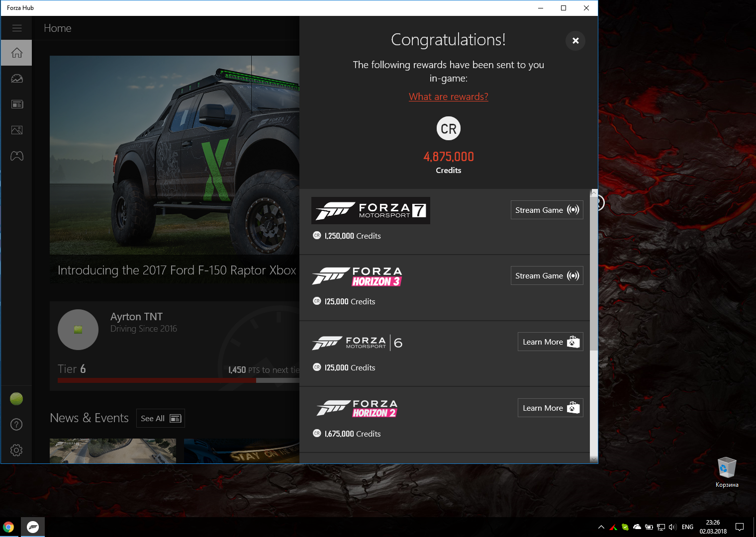Screen dimensions: 756x537
Task: Open the 'What are rewards?' link
Action: tap(449, 96)
